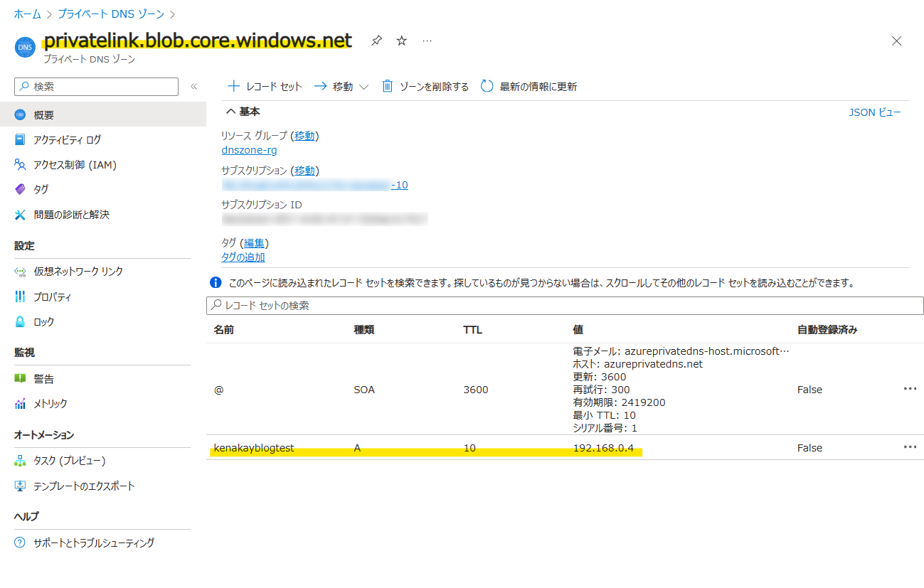The width and height of the screenshot is (924, 588).
Task: Open the more options ellipsis beside title
Action: [427, 41]
